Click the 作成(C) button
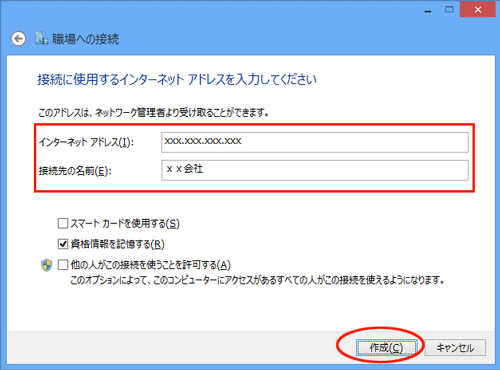The width and height of the screenshot is (500, 370). (386, 348)
